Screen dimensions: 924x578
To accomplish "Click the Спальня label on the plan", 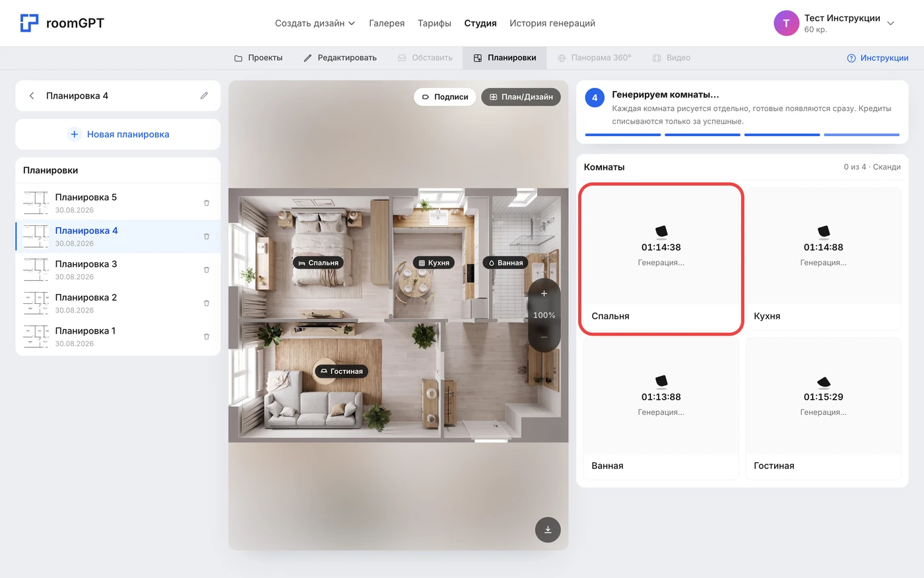I will [x=318, y=262].
